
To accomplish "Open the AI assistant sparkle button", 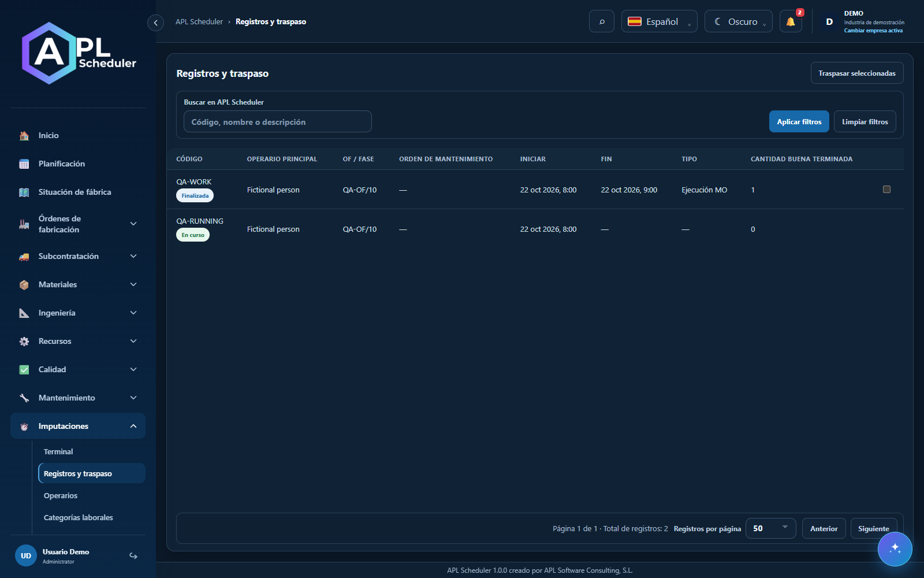I will [x=895, y=549].
